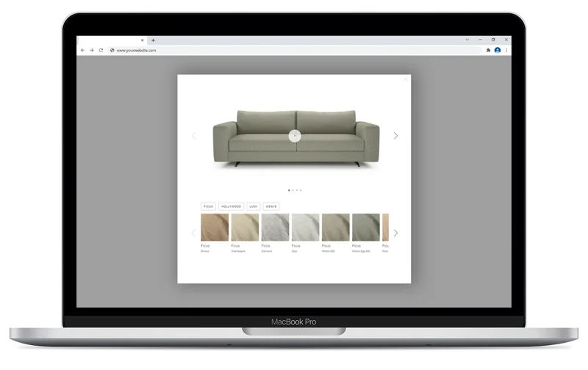Show the next sofa image
Screen dimensions: 588x370
(395, 136)
